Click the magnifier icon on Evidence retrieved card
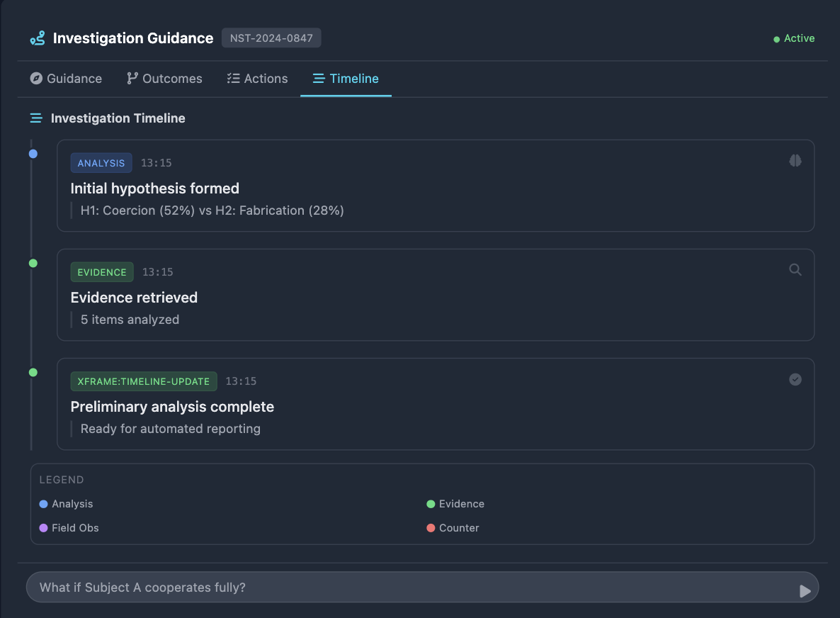The image size is (840, 618). pos(795,269)
